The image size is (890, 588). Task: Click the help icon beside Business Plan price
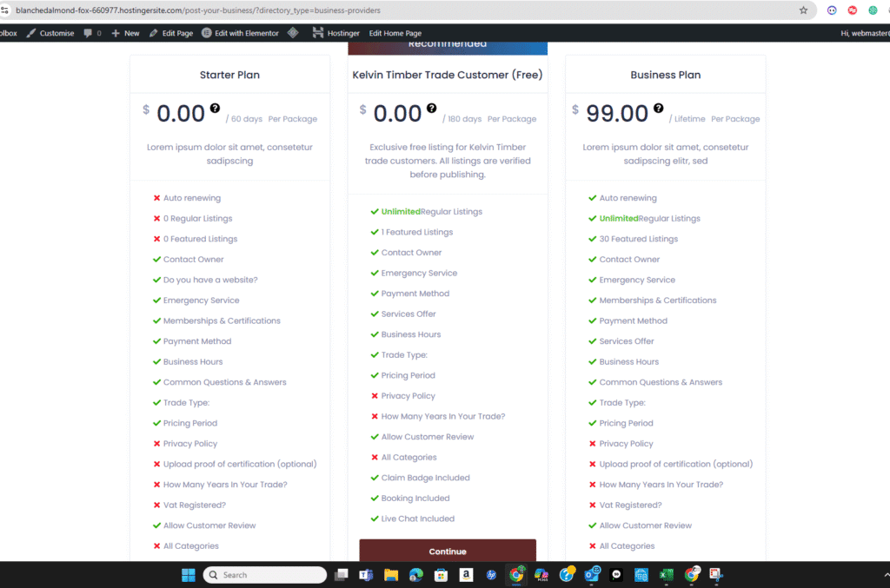pyautogui.click(x=658, y=109)
